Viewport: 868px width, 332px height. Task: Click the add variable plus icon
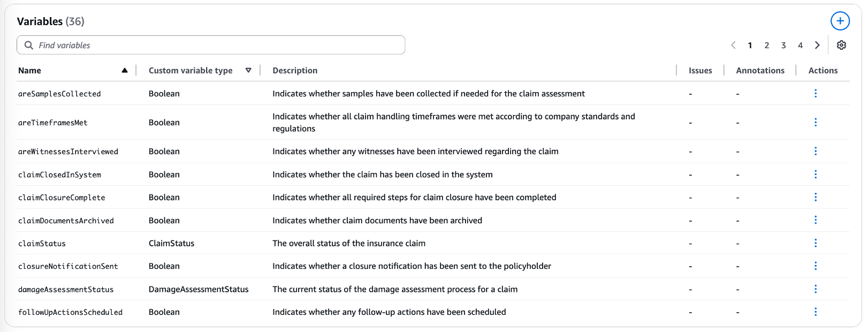point(840,21)
